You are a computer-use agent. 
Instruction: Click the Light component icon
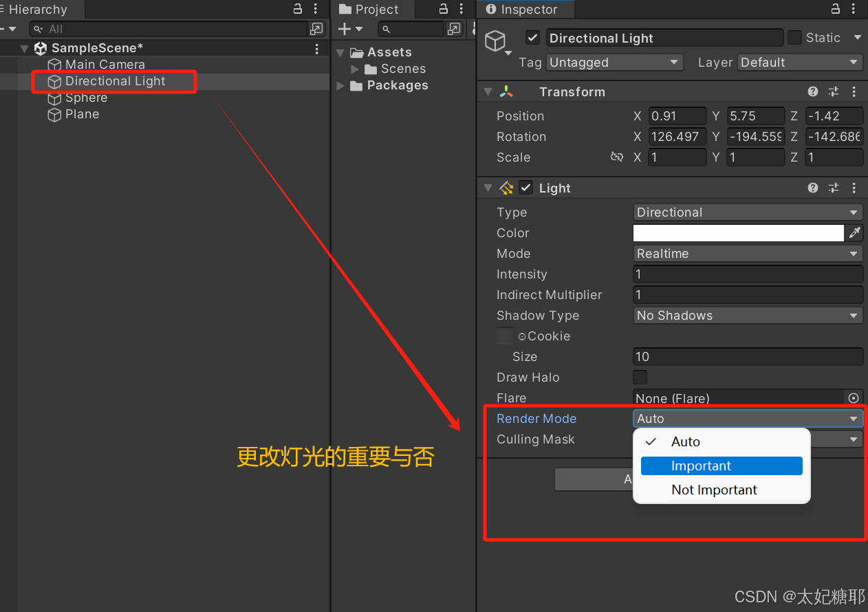(x=506, y=188)
